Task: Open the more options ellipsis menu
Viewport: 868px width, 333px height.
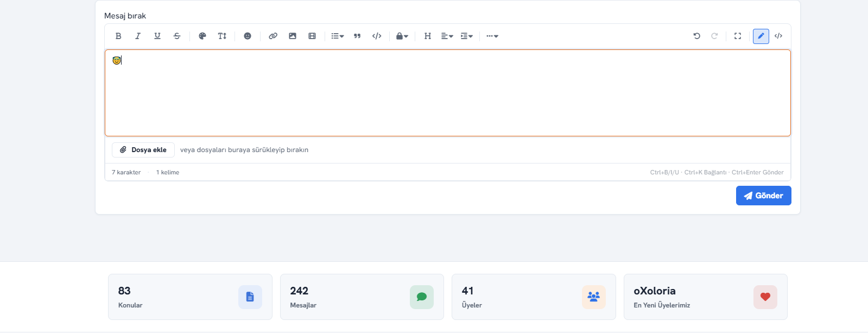Action: click(492, 36)
